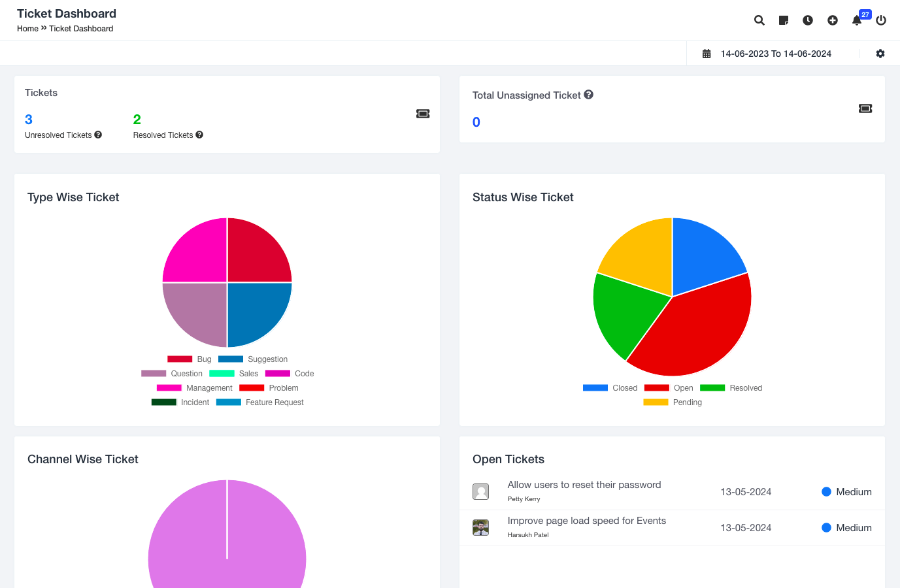Click the plus circle quick-add icon
The image size is (900, 588).
click(x=833, y=20)
